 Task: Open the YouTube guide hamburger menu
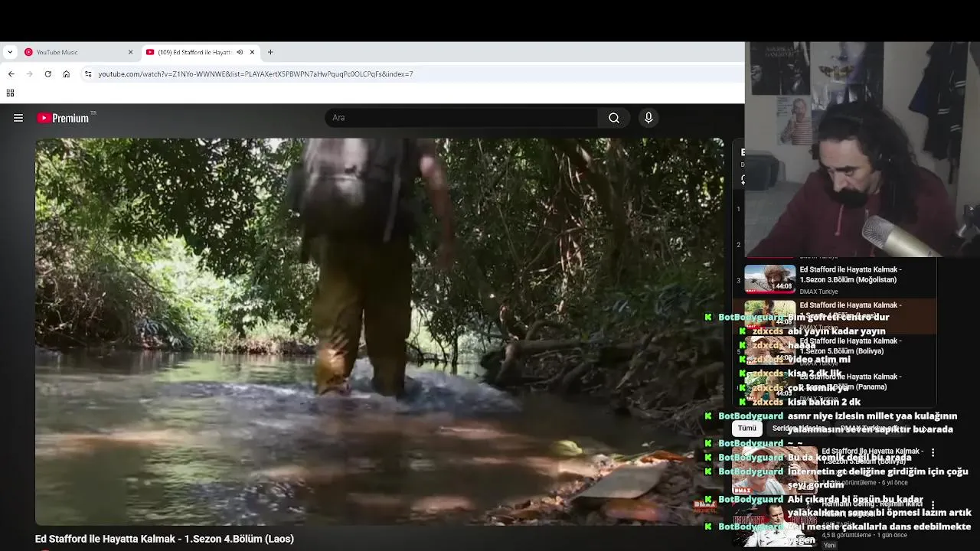coord(18,118)
